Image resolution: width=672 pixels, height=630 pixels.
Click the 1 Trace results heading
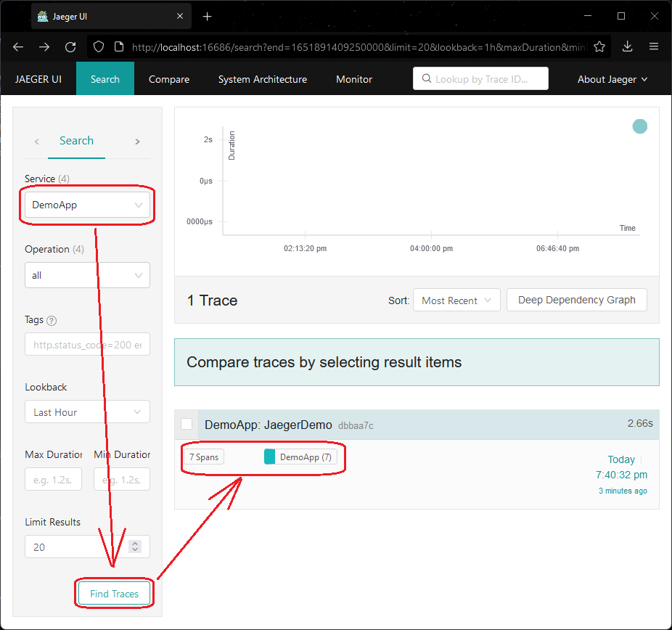(212, 300)
